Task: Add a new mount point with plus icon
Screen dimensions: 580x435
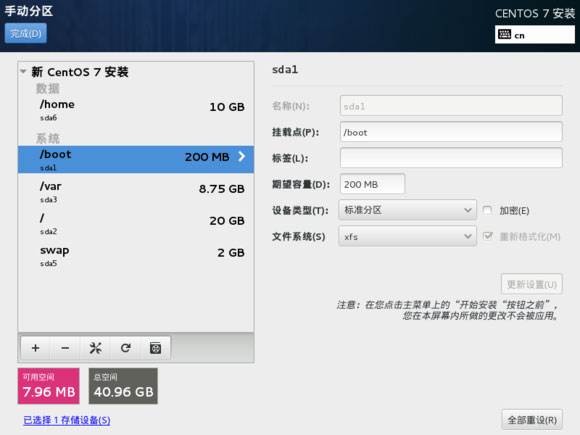Action: pos(36,348)
